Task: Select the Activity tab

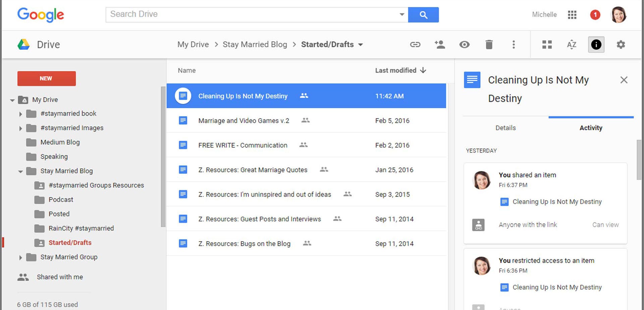Action: click(x=591, y=128)
